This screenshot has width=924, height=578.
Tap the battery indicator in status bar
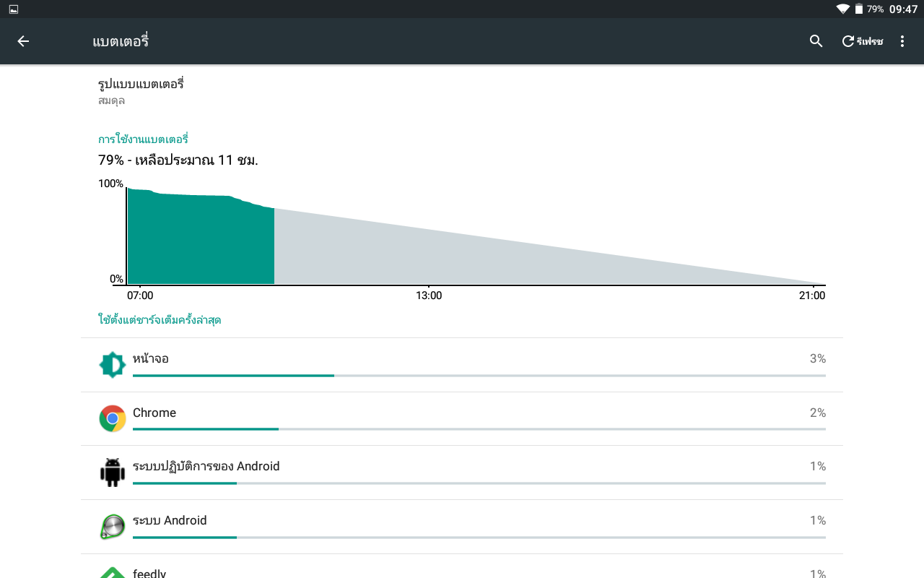click(x=859, y=9)
